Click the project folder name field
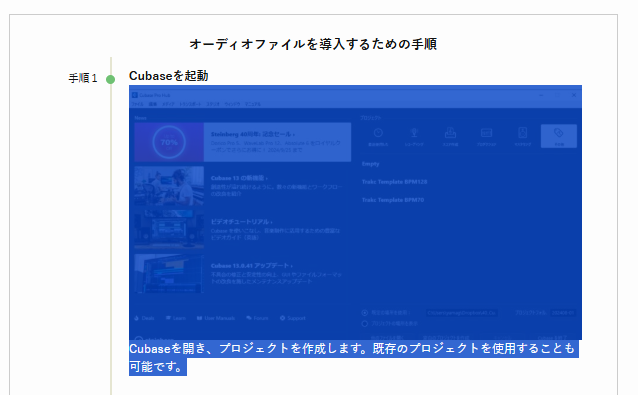This screenshot has width=638, height=395. click(x=563, y=313)
